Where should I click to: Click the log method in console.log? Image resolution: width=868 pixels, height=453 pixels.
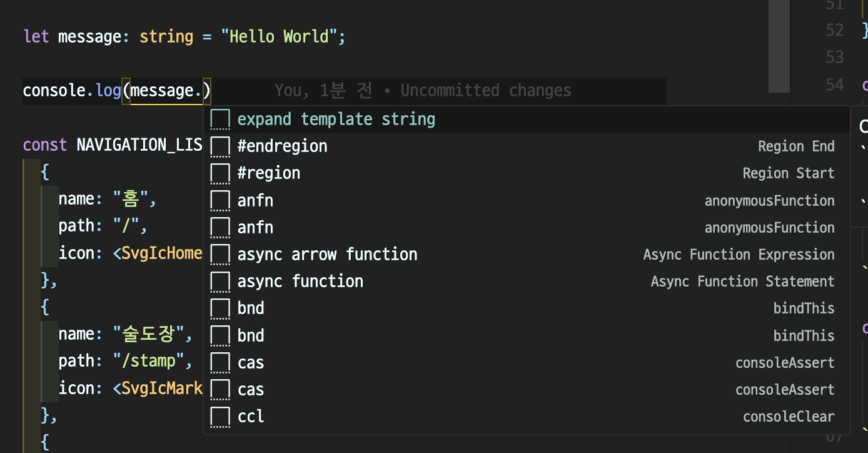108,91
